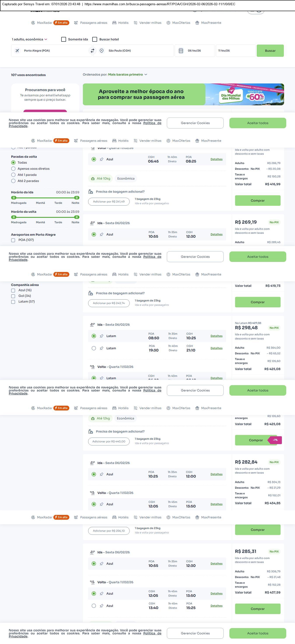Check the 'Buscar hotel' option
295x644 pixels.
click(95, 39)
